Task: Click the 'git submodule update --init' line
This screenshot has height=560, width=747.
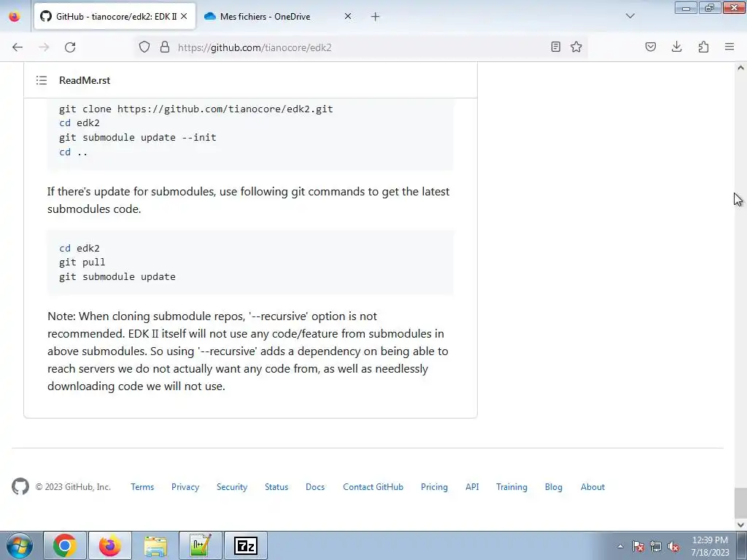Action: [138, 138]
